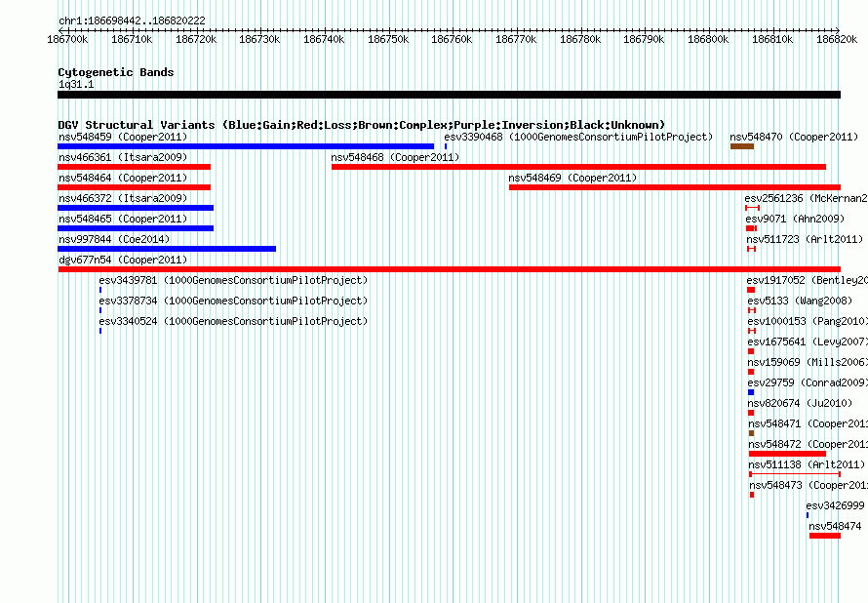Select the nsv548459 (Cooper2011) label
868x603 pixels.
pos(123,137)
